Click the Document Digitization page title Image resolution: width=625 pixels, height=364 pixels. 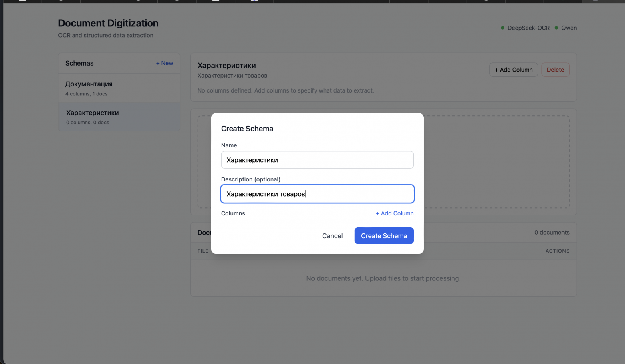click(108, 23)
